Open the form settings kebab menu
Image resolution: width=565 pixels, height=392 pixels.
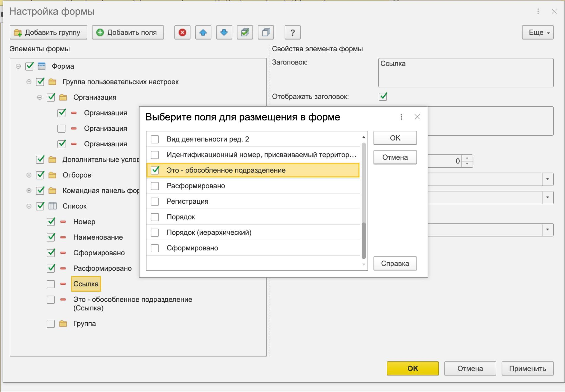(x=538, y=11)
